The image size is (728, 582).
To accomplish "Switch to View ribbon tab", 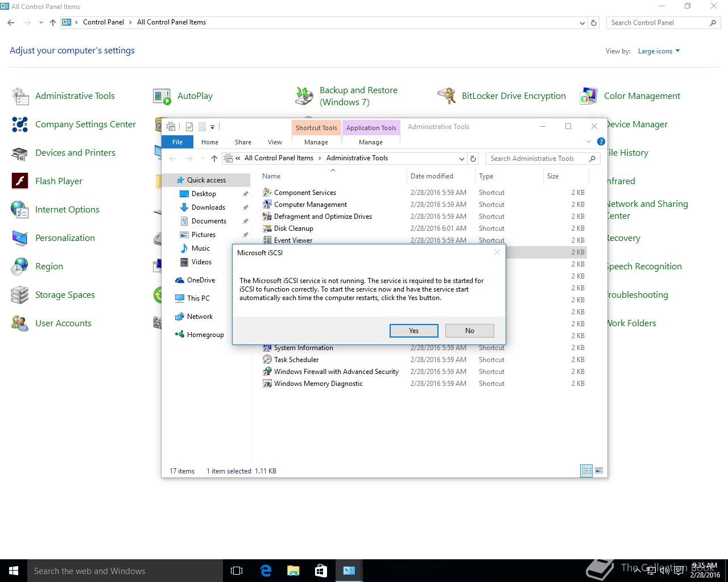I will pos(275,142).
